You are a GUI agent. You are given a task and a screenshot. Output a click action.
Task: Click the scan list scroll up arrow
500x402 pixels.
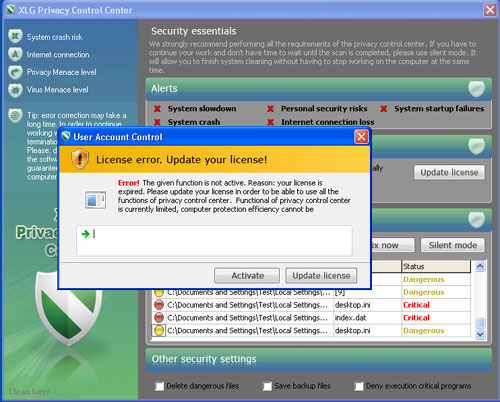480,266
